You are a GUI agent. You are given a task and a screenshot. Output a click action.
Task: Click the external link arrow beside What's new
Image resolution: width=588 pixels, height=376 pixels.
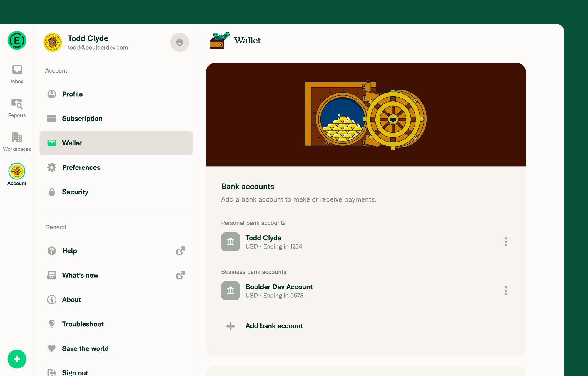tap(181, 275)
